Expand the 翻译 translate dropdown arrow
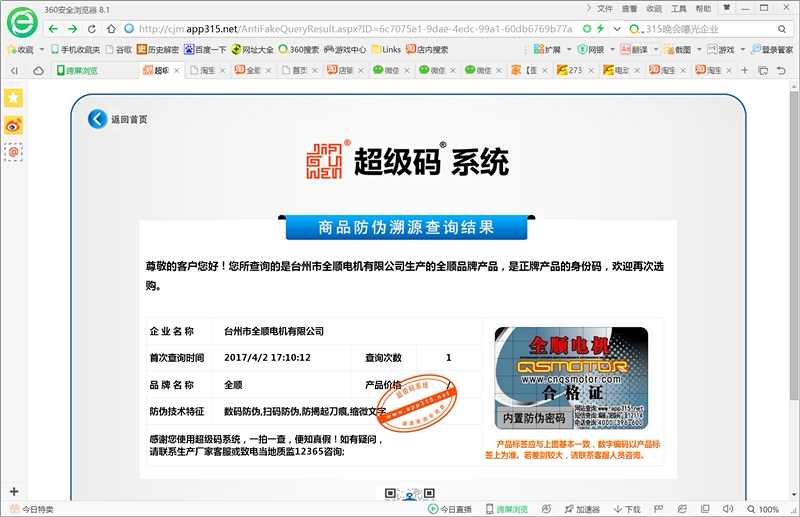 tap(656, 50)
